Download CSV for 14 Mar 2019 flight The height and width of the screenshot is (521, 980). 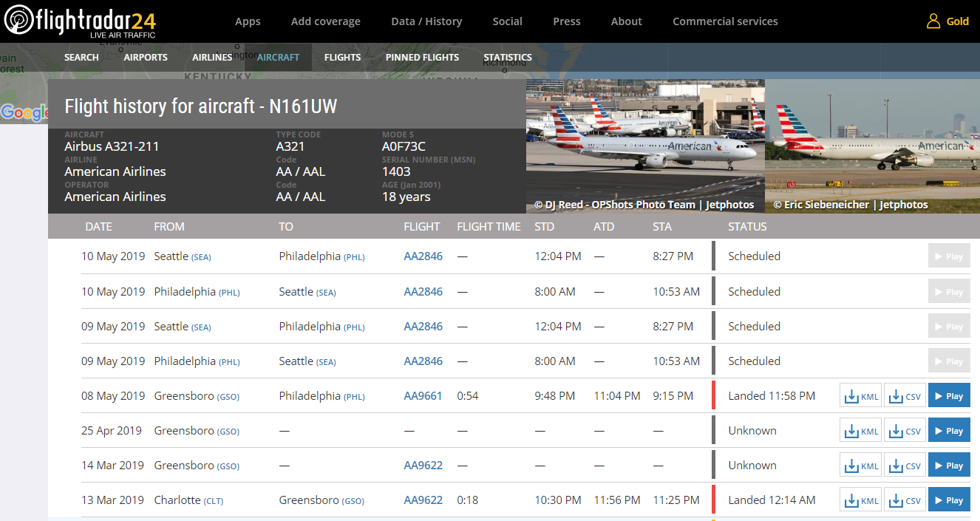[x=905, y=466]
